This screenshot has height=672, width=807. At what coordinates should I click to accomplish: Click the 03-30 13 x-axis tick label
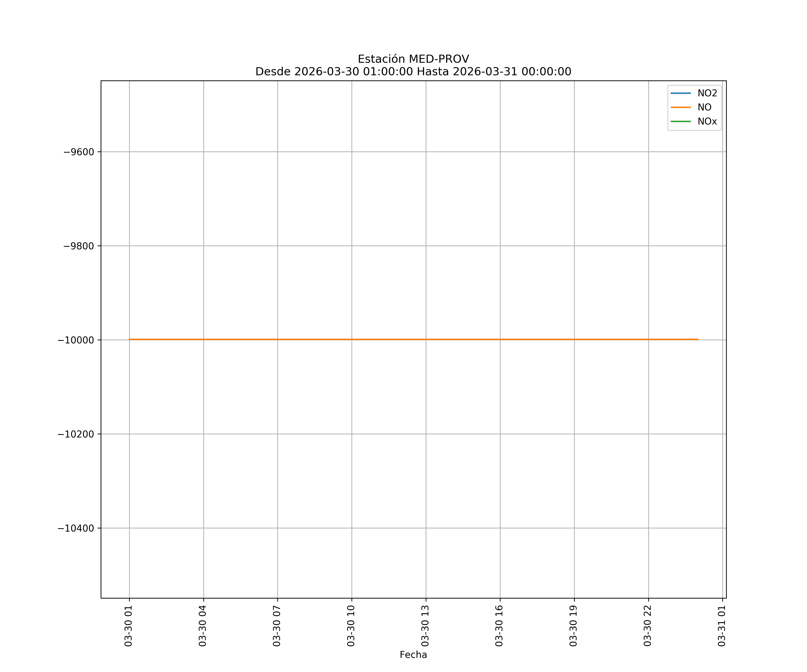425,626
